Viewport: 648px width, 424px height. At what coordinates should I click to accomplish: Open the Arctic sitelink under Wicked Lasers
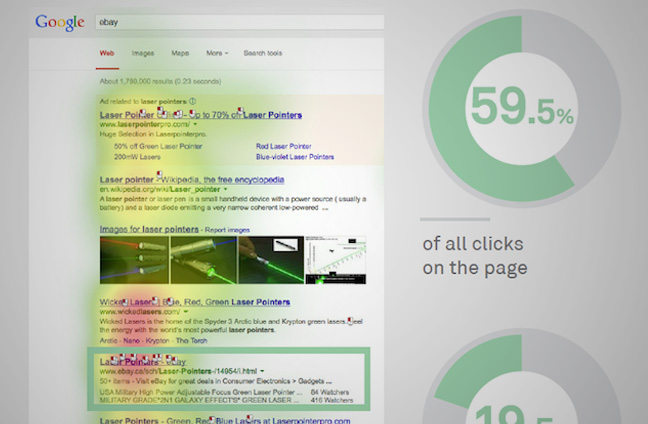109,341
